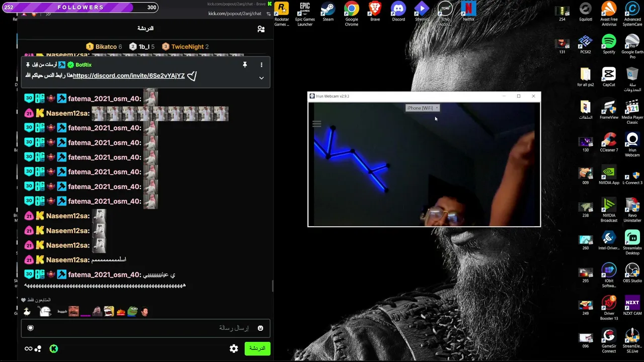Open the chat users list icon
Screen dimensions: 644x362
[261, 29]
